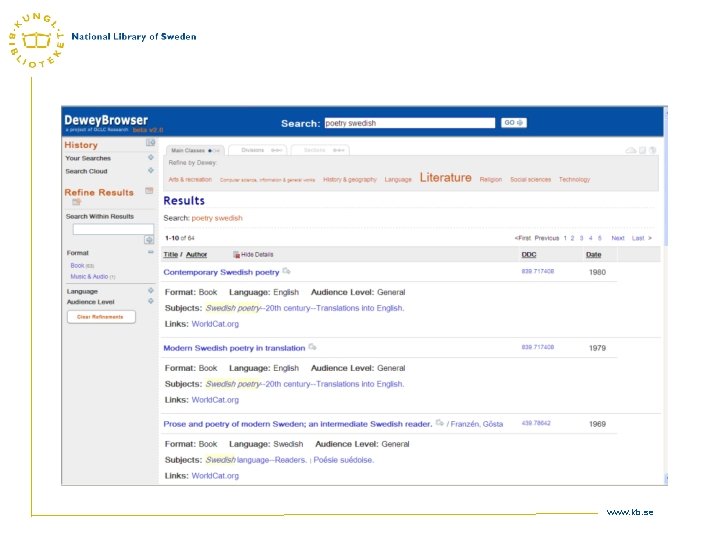Open Contemporary Swedish poetry title
720x540 pixels.
tap(221, 272)
